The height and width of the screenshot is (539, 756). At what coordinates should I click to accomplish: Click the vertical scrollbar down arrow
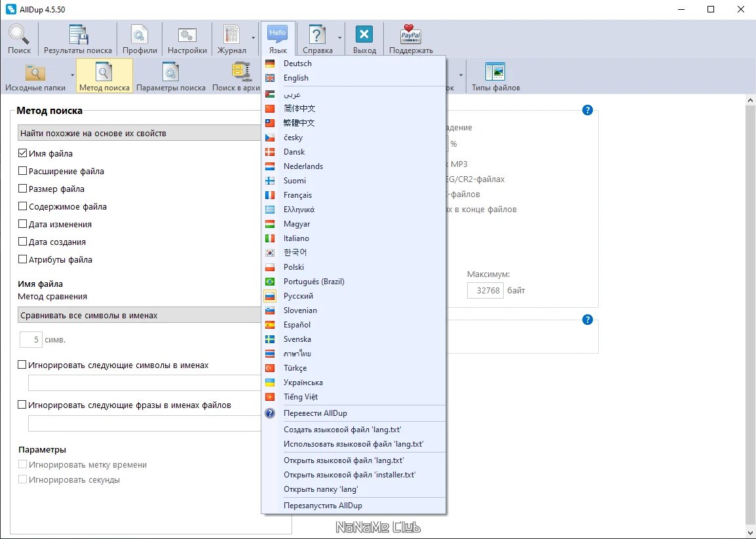click(x=750, y=532)
